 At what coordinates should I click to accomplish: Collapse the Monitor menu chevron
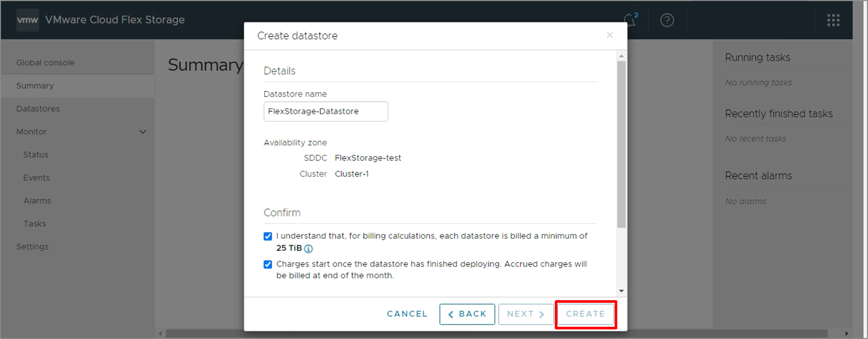pyautogui.click(x=143, y=132)
